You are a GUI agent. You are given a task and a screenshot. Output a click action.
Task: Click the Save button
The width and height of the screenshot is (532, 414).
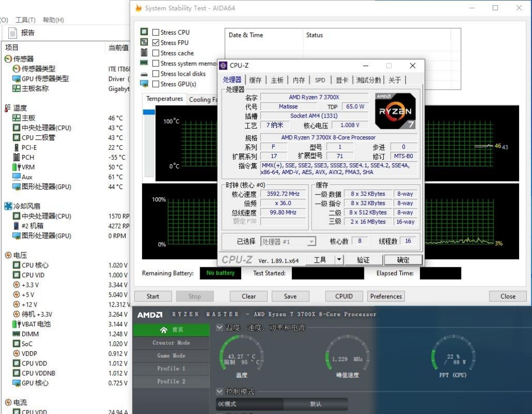(290, 296)
